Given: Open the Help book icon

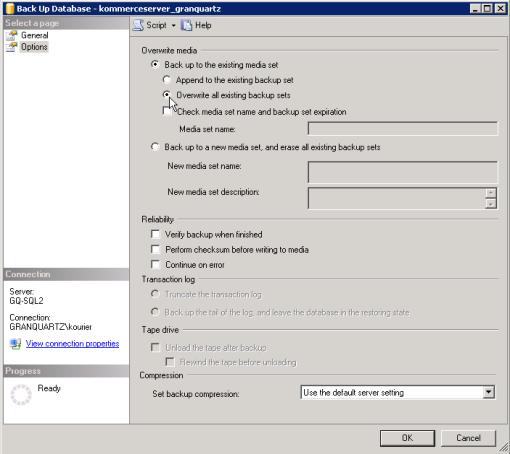Looking at the screenshot, I should tap(186, 25).
